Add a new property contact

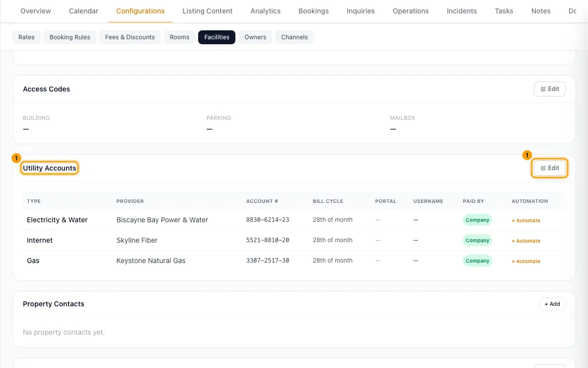tap(552, 304)
